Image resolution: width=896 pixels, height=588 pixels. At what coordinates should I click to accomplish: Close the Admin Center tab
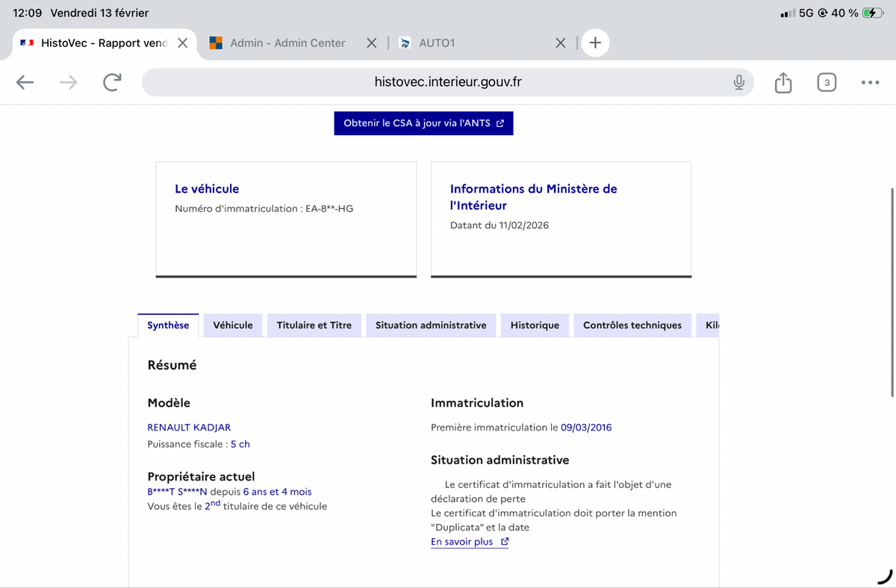pyautogui.click(x=371, y=43)
